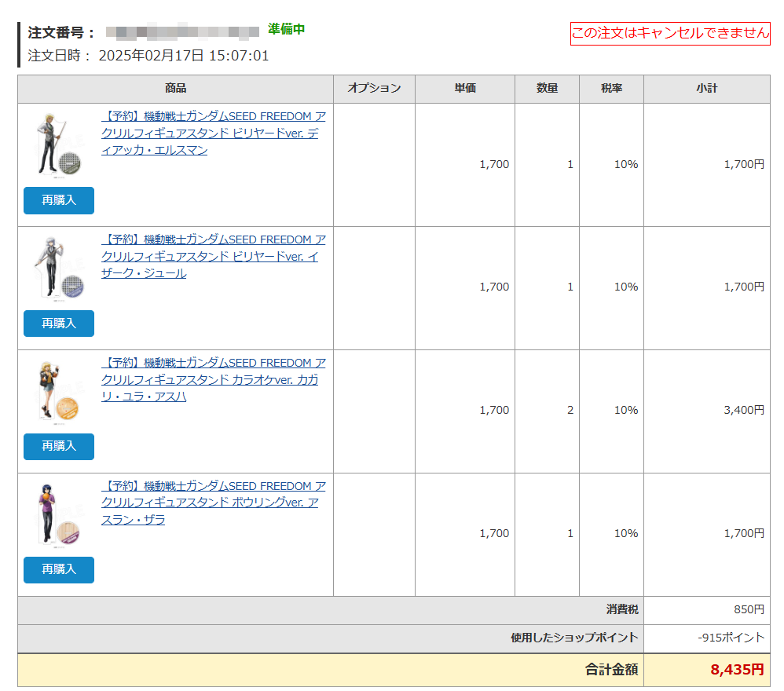Screen dimensions: 784x691
Task: Click the 数量 column header
Action: coord(547,89)
